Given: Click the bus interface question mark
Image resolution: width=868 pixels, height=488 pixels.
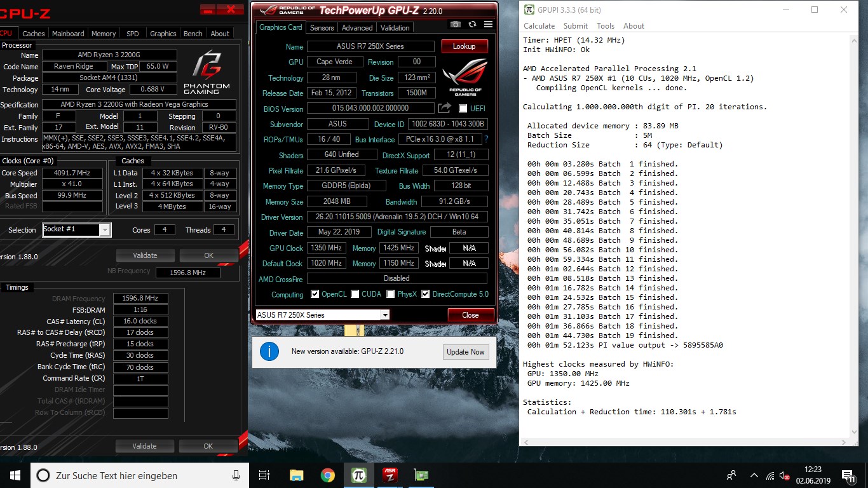Looking at the screenshot, I should [x=486, y=139].
